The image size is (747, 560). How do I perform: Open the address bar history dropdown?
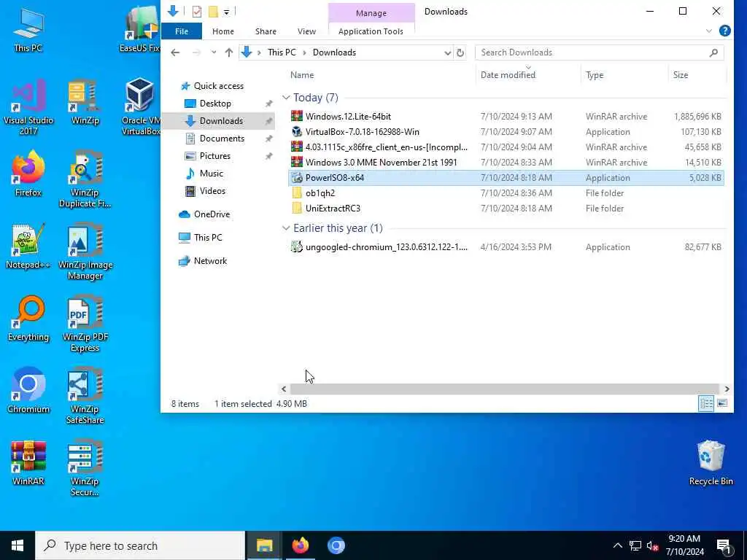(x=447, y=52)
